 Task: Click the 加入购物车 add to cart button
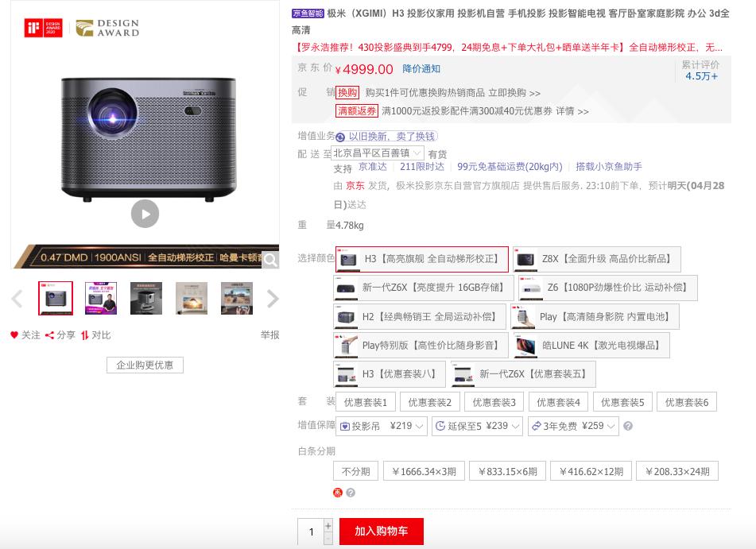click(381, 532)
